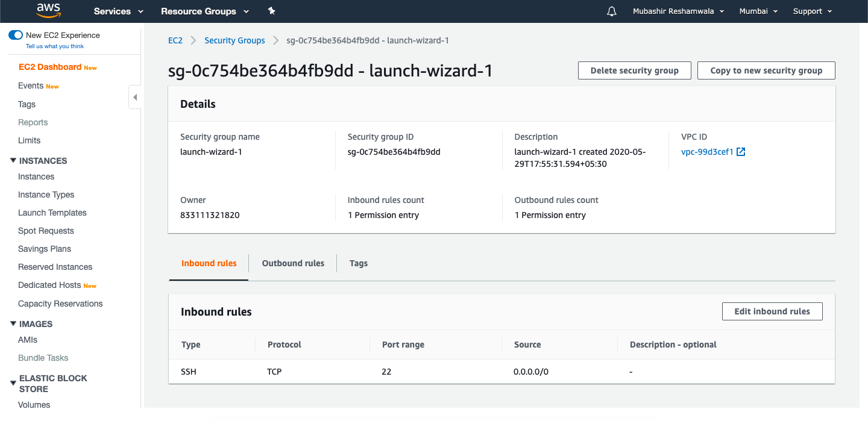Viewport: 868px width, 421px height.
Task: Click Edit inbound rules button
Action: point(772,311)
